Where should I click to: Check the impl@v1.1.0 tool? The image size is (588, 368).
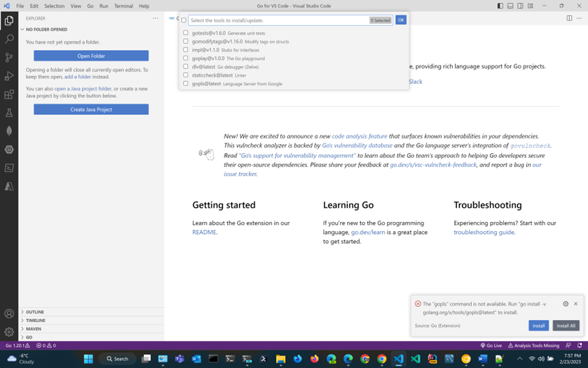185,50
